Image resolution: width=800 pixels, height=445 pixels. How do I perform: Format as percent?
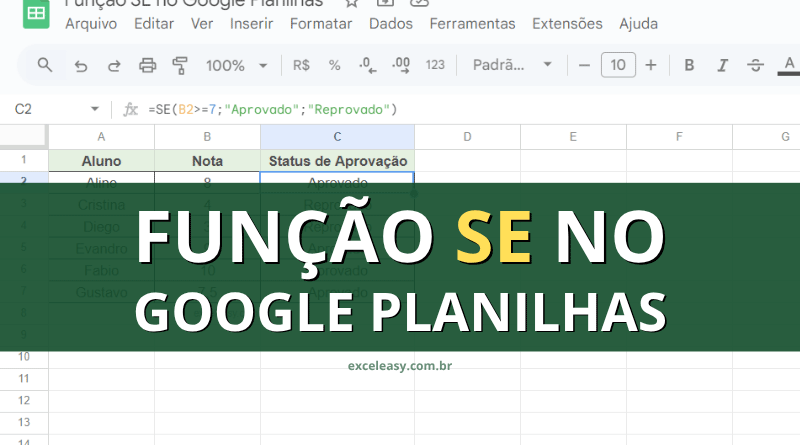pyautogui.click(x=334, y=65)
